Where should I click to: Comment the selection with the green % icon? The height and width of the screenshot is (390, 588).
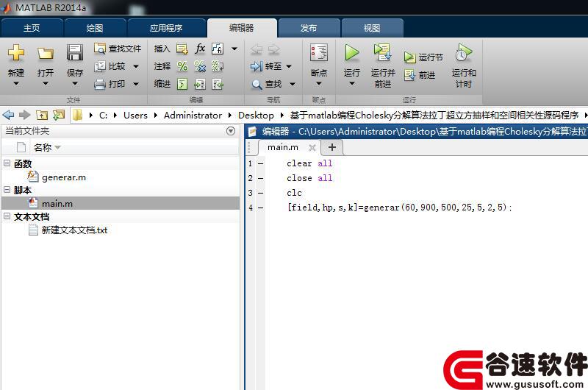coord(182,66)
